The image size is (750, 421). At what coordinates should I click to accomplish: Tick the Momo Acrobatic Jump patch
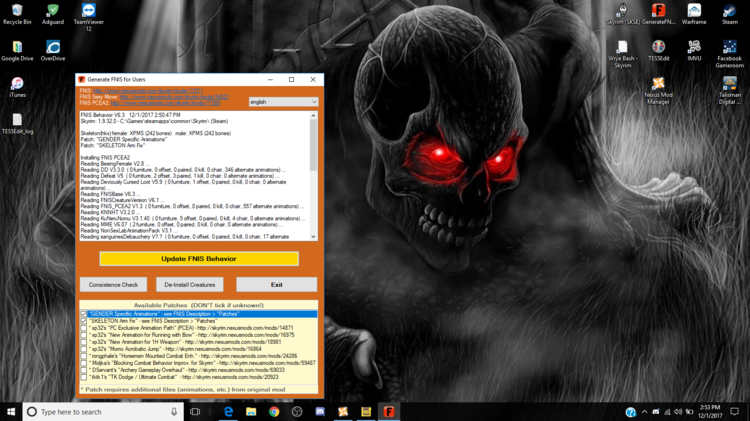(x=84, y=349)
